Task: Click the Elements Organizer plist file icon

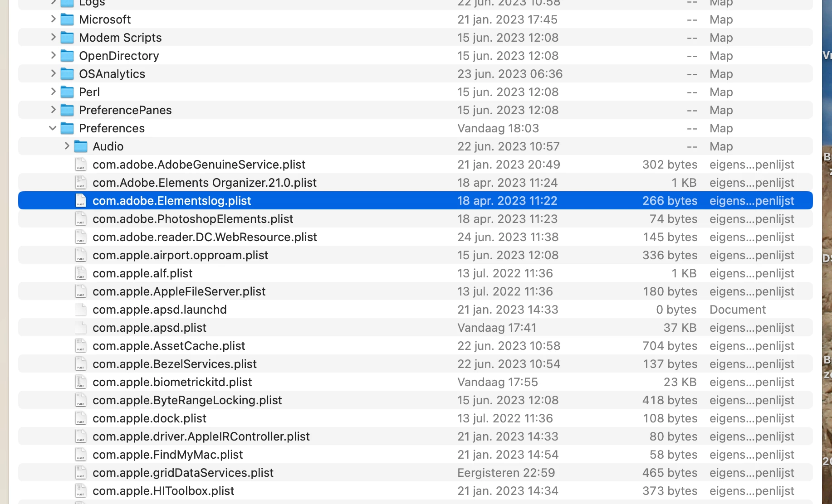Action: click(81, 182)
